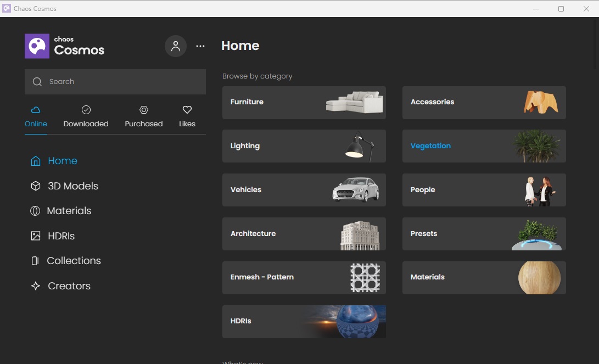Click the Online cloud icon

tap(36, 110)
